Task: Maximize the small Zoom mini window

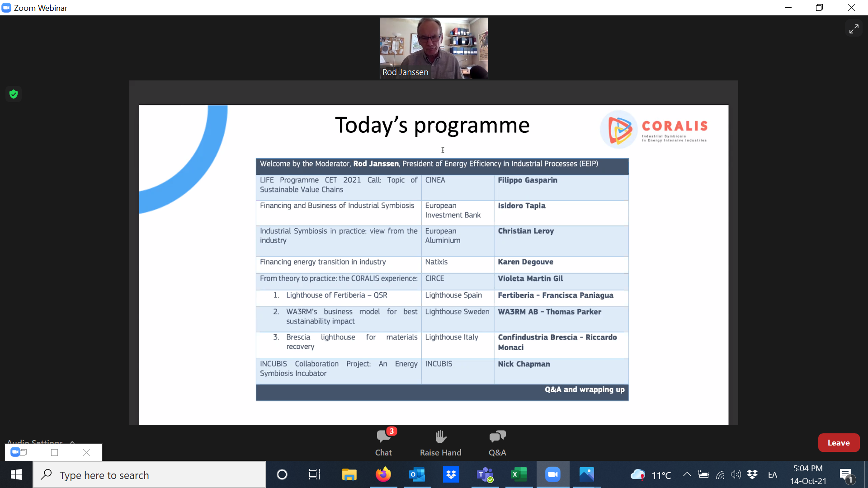Action: click(x=55, y=452)
